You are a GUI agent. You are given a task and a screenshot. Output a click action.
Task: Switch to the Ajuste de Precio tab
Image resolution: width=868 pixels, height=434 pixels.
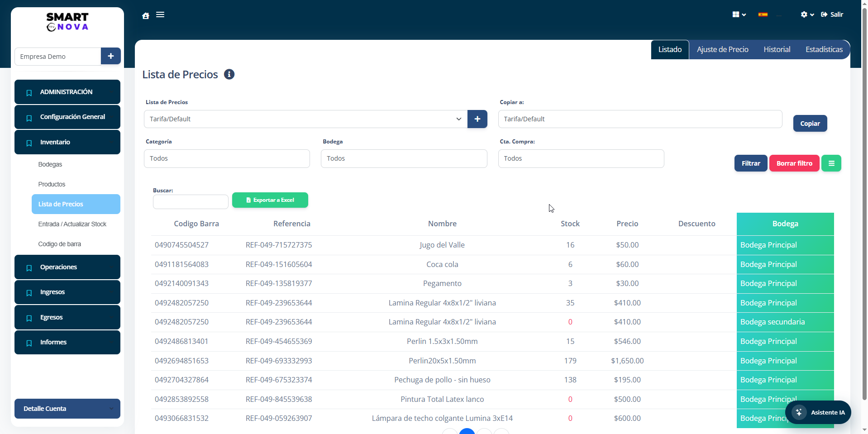(x=722, y=49)
